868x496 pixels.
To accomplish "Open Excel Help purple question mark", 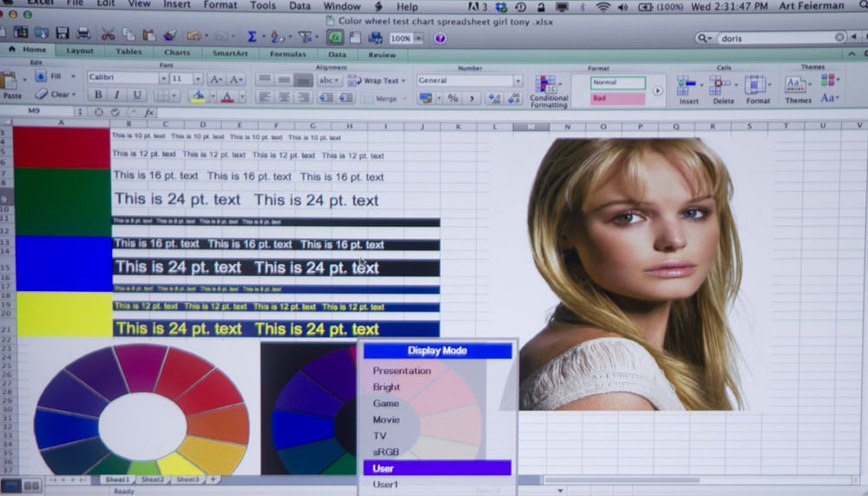I will [x=440, y=38].
